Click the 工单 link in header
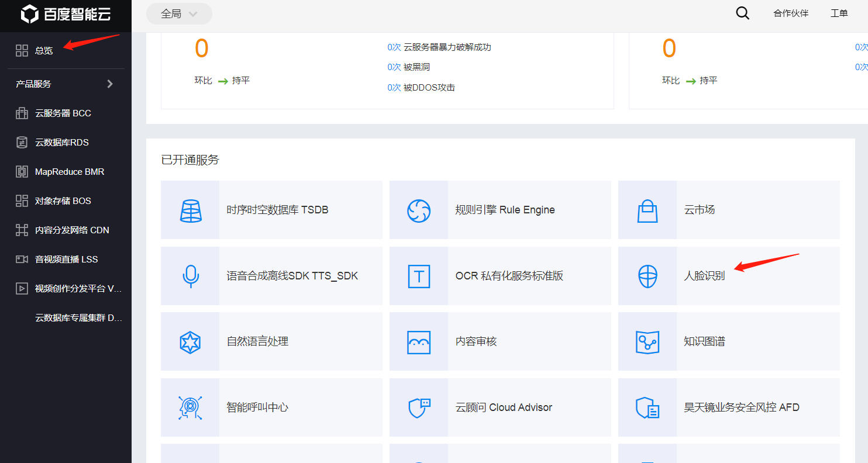Image resolution: width=868 pixels, height=463 pixels. tap(839, 13)
